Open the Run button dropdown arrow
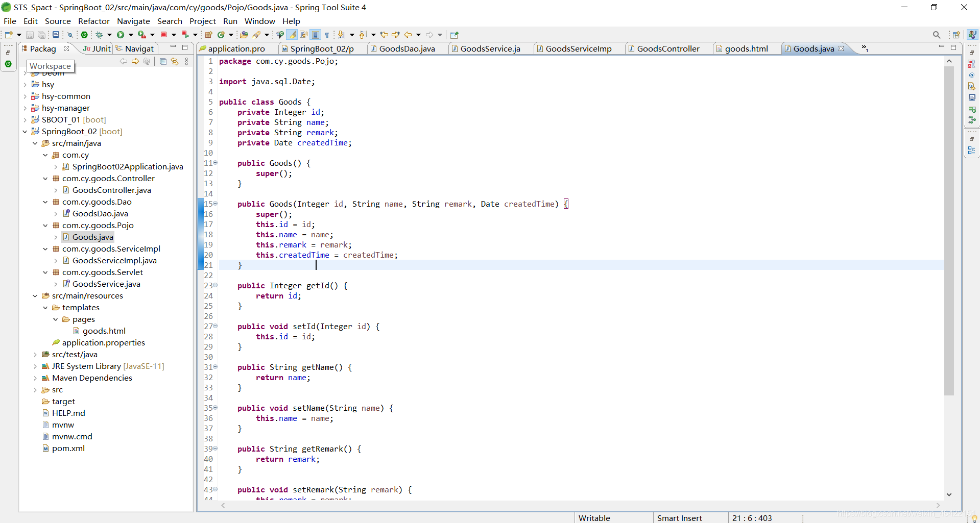The image size is (980, 523). coord(131,35)
